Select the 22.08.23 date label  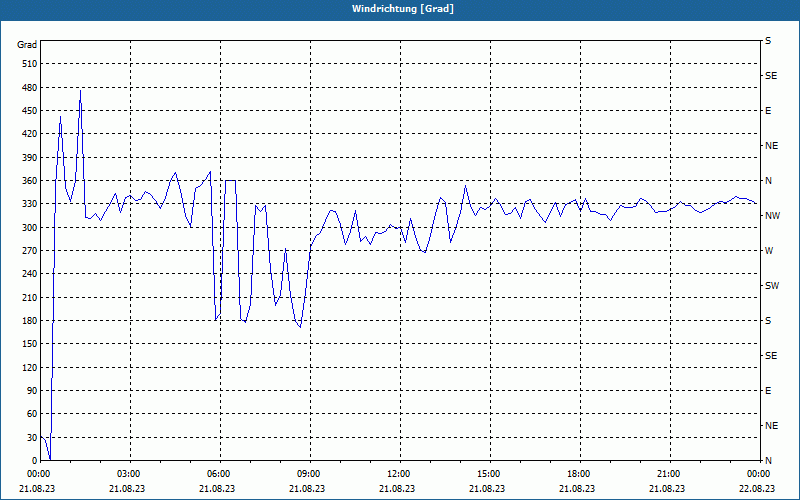coord(757,488)
